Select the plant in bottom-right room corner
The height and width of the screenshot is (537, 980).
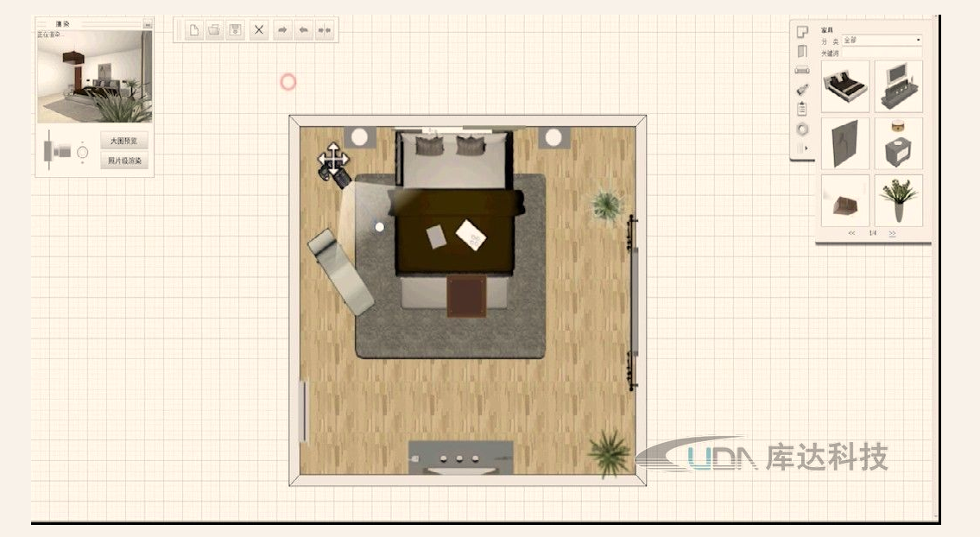point(608,453)
